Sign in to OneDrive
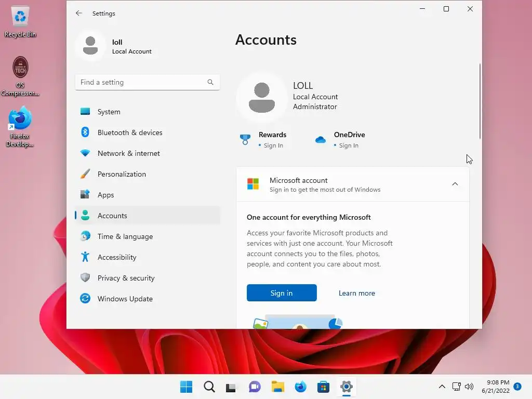Viewport: 532px width, 399px height. pos(349,145)
